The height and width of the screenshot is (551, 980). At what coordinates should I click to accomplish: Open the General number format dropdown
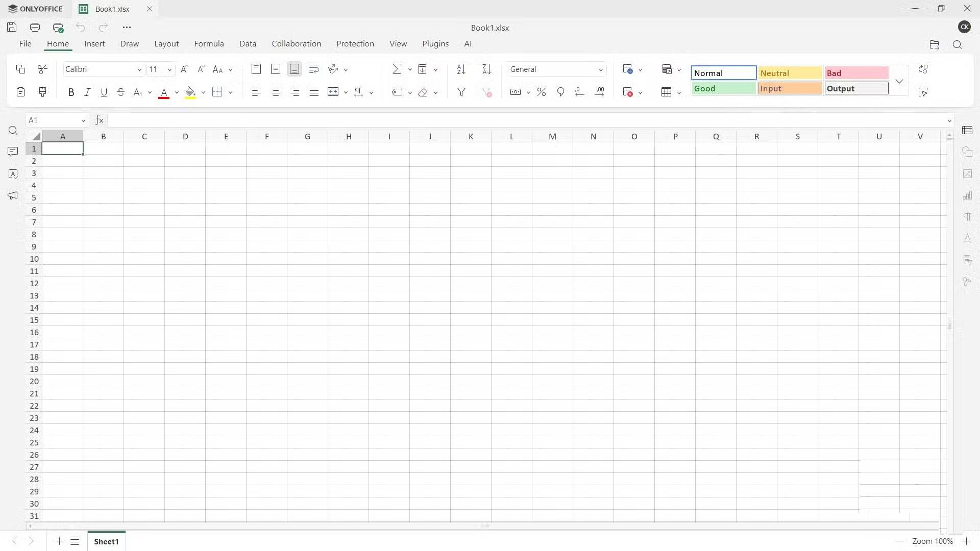coord(600,70)
